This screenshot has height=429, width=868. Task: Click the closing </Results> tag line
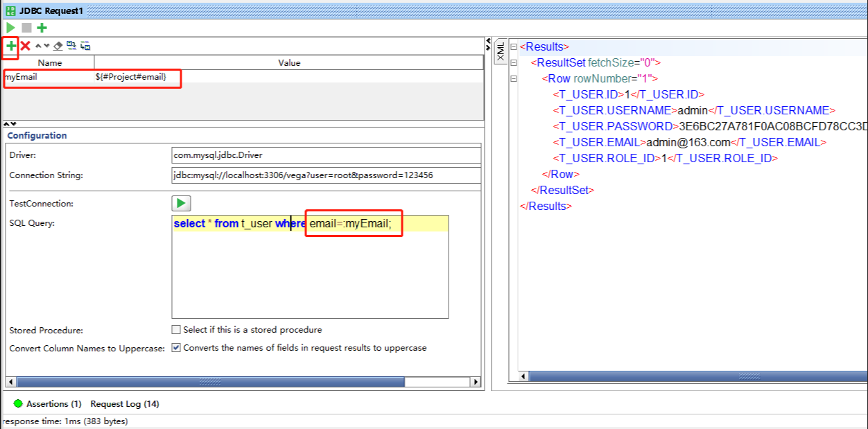pyautogui.click(x=546, y=206)
